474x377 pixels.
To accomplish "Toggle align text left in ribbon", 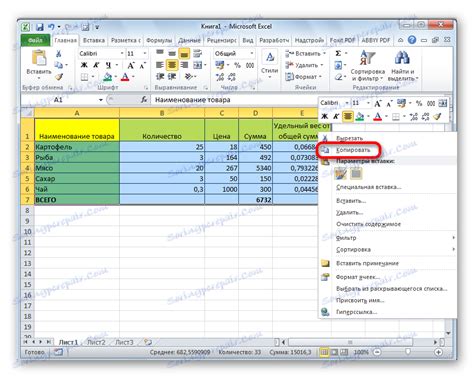I will (160, 65).
